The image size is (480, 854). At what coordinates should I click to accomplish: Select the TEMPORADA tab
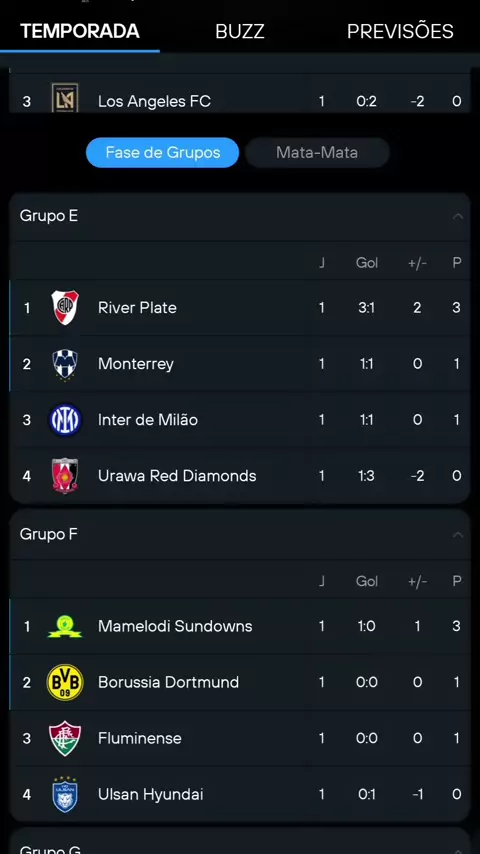[80, 31]
